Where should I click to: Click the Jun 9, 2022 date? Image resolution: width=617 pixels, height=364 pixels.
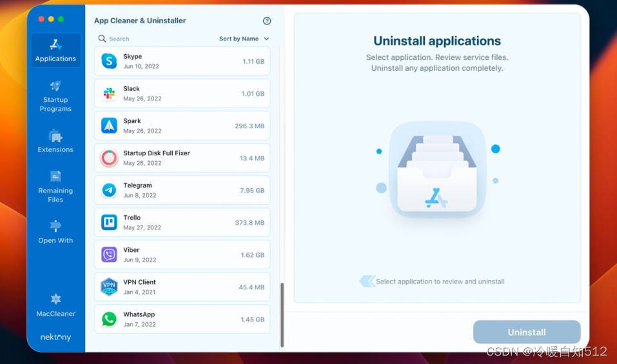pyautogui.click(x=140, y=260)
